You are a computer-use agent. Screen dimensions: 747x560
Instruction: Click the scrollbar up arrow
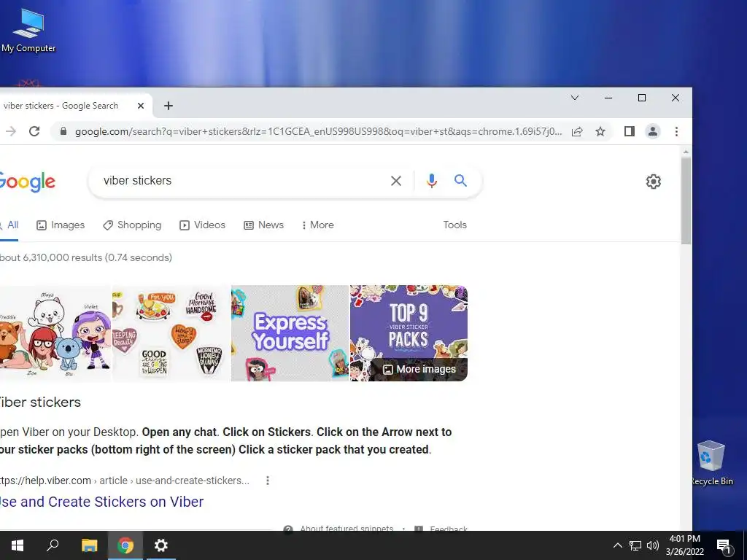click(x=686, y=152)
